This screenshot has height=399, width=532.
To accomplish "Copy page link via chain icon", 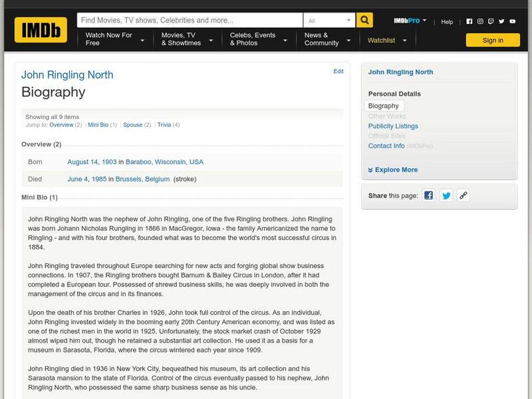I will (x=464, y=196).
